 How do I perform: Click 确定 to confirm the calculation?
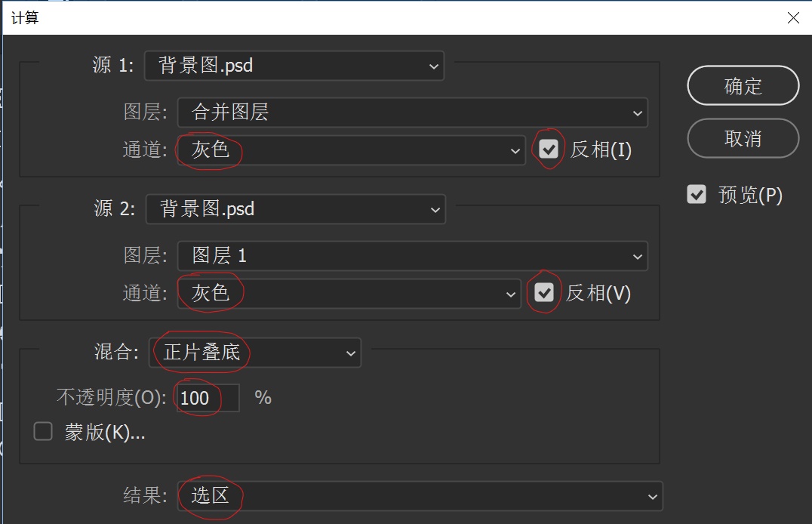coord(743,85)
